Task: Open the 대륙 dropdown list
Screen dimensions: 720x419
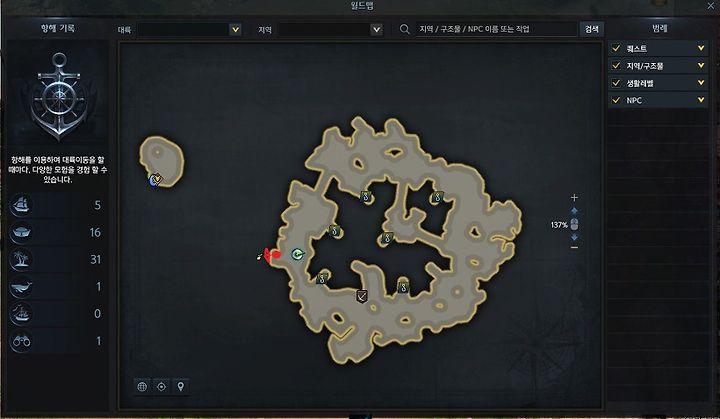Action: pyautogui.click(x=235, y=29)
